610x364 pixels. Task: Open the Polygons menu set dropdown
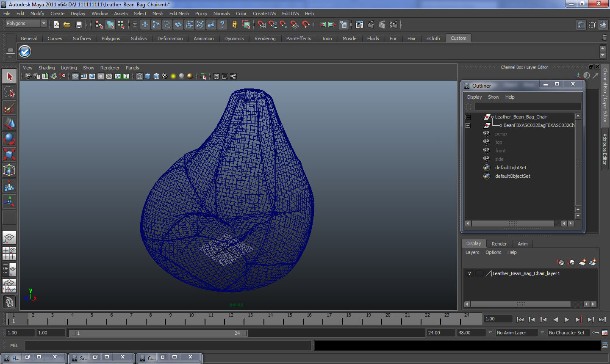pos(26,24)
